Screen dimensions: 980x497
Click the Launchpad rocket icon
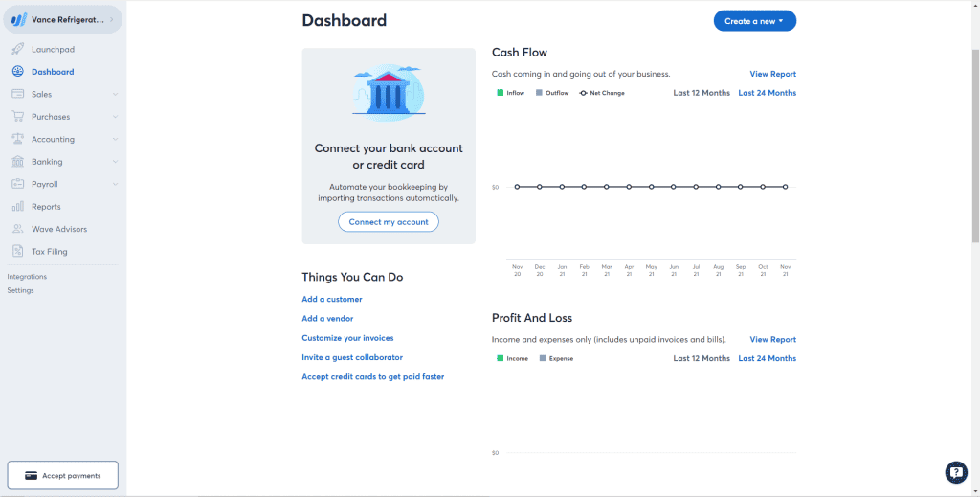[x=18, y=49]
